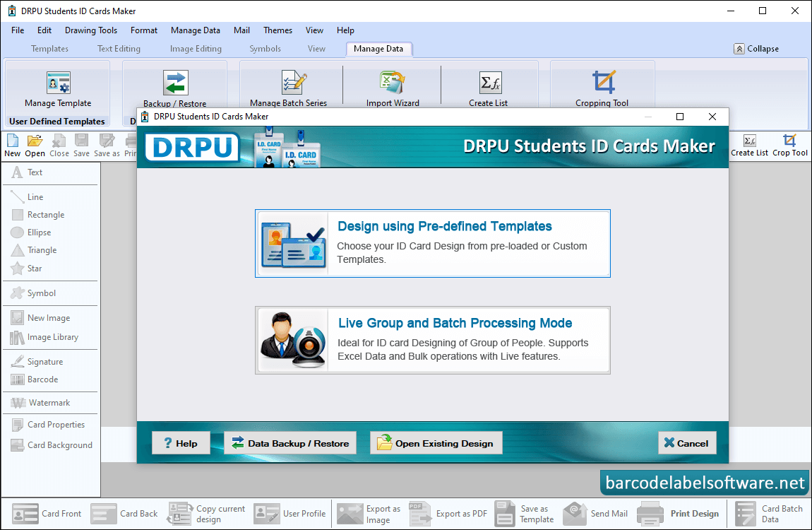Switch to Symbols ribbon tab
Viewport: 812px width, 530px height.
265,49
